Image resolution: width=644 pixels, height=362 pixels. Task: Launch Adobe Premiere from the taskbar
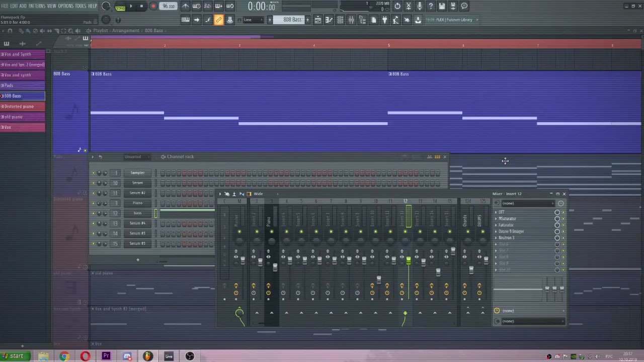106,356
